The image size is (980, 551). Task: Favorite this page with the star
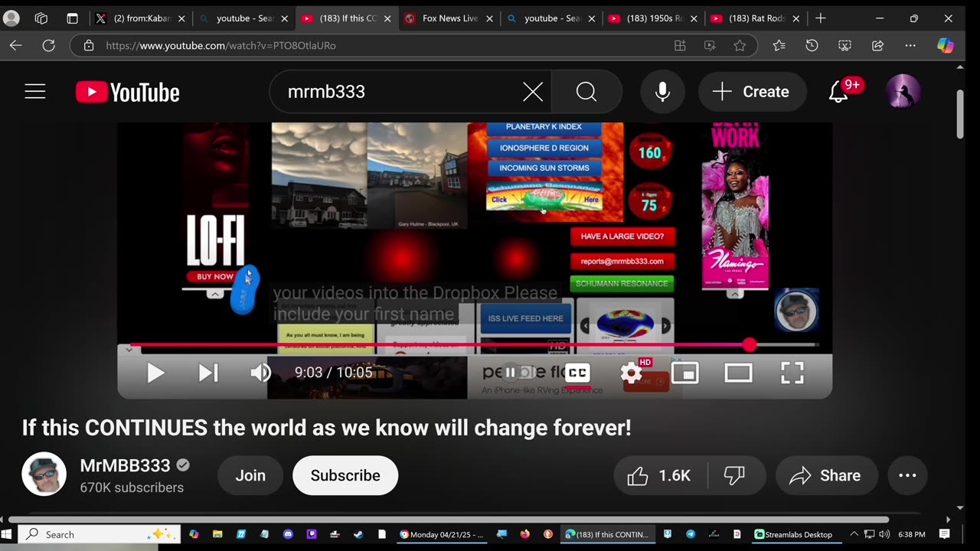[x=740, y=46]
